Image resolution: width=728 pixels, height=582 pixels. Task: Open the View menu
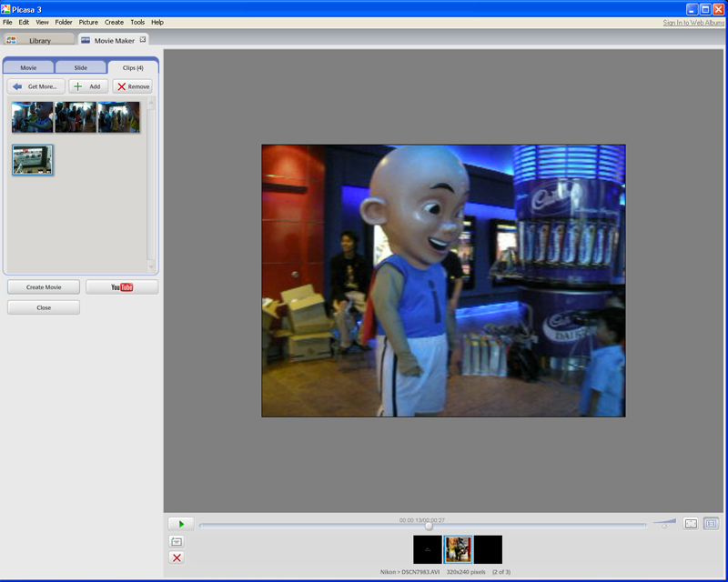point(42,22)
